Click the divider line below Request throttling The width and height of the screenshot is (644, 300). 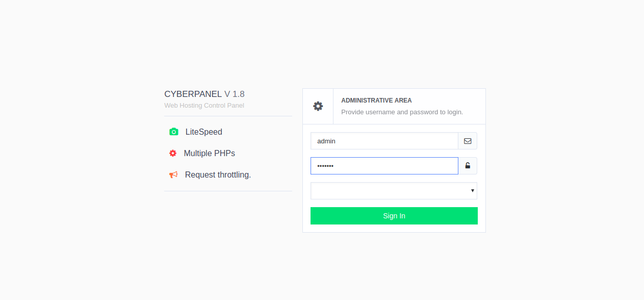click(228, 191)
